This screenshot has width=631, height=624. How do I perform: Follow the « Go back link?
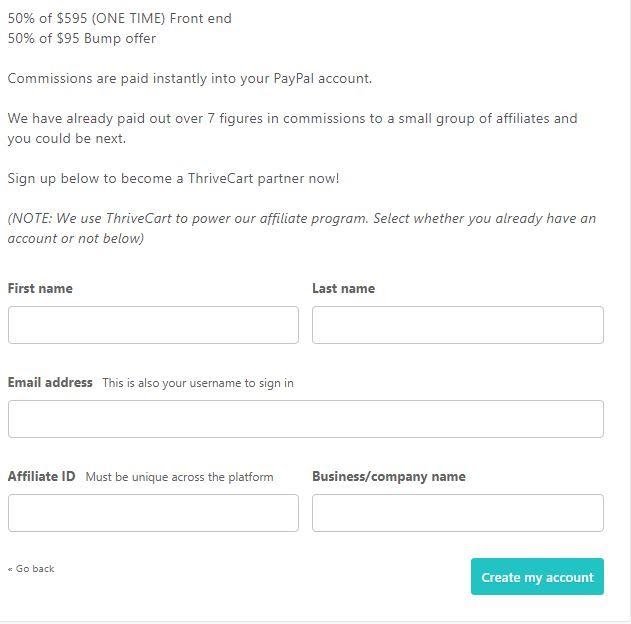(31, 568)
